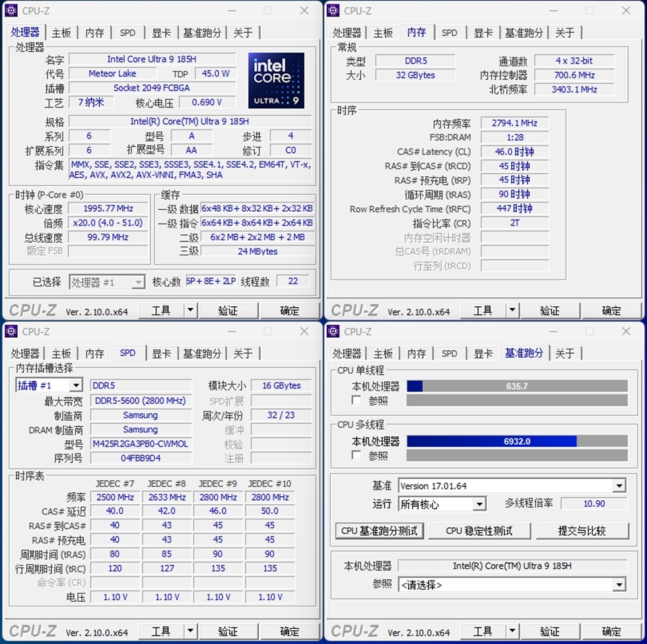Open 工具 arrow dropdown in SPD window
The height and width of the screenshot is (644, 647).
190,631
